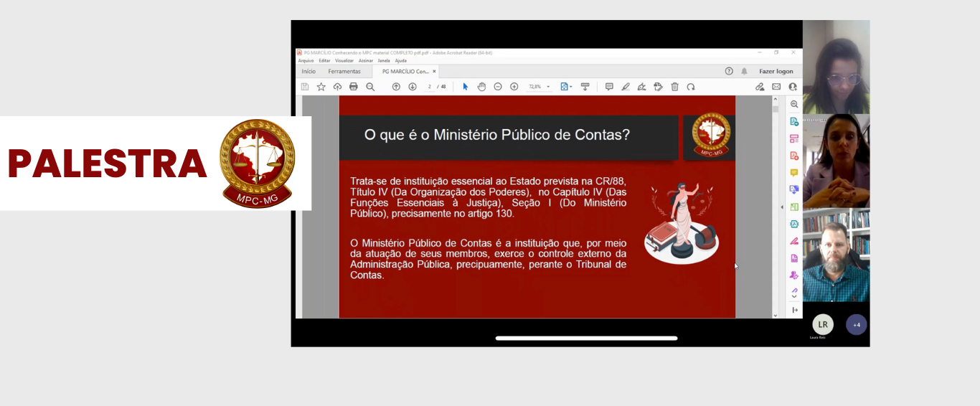This screenshot has width=980, height=406.
Task: Open the Visualizar menu
Action: 344,61
